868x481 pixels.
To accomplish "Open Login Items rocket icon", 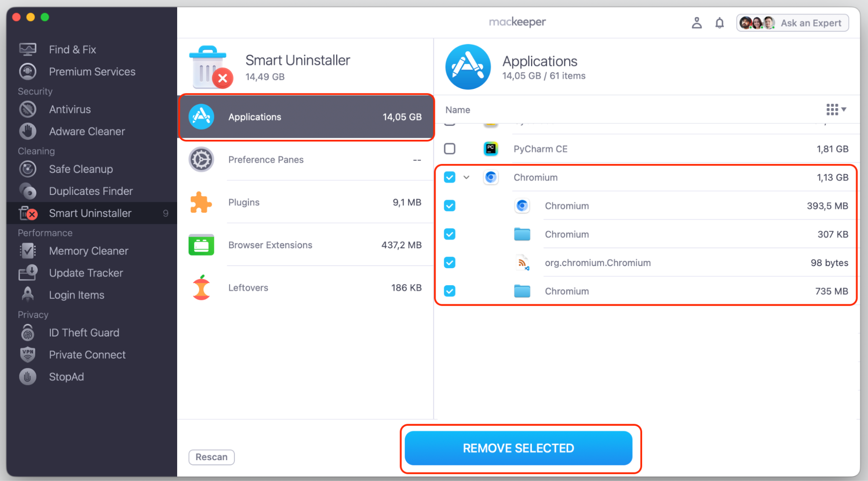I will (x=28, y=294).
